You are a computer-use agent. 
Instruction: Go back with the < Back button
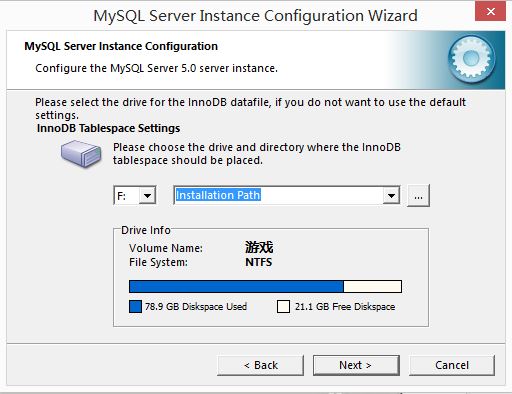pos(260,365)
